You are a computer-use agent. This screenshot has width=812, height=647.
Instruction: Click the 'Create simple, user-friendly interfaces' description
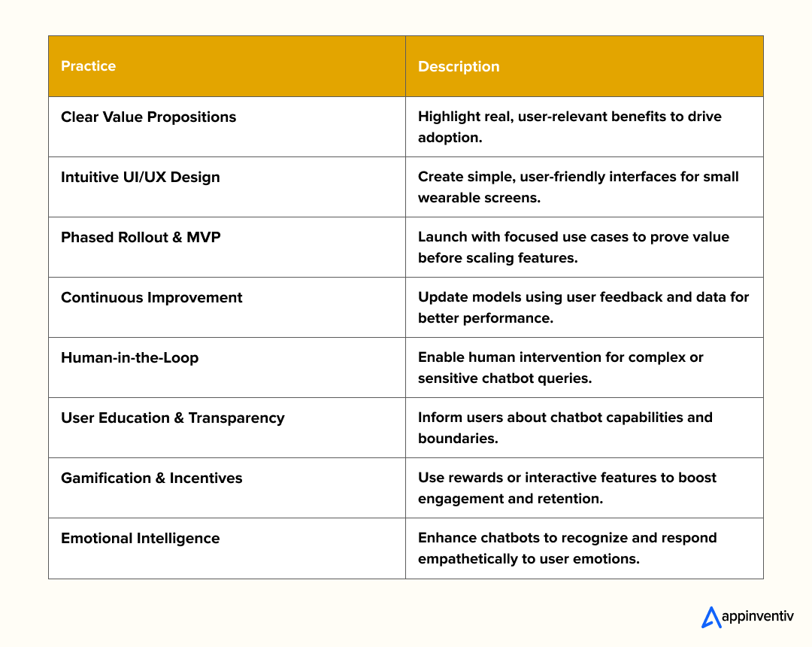(x=578, y=187)
